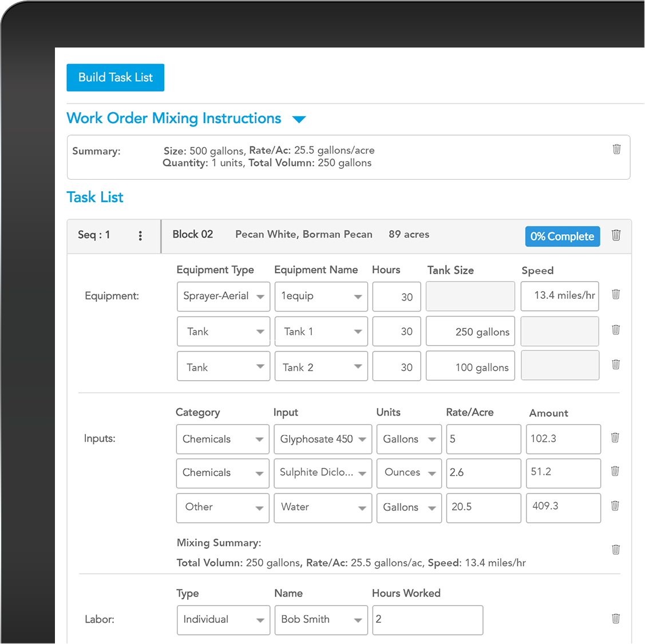
Task: Edit Rate/Acre value 5 for Glyphosate
Action: click(x=484, y=439)
